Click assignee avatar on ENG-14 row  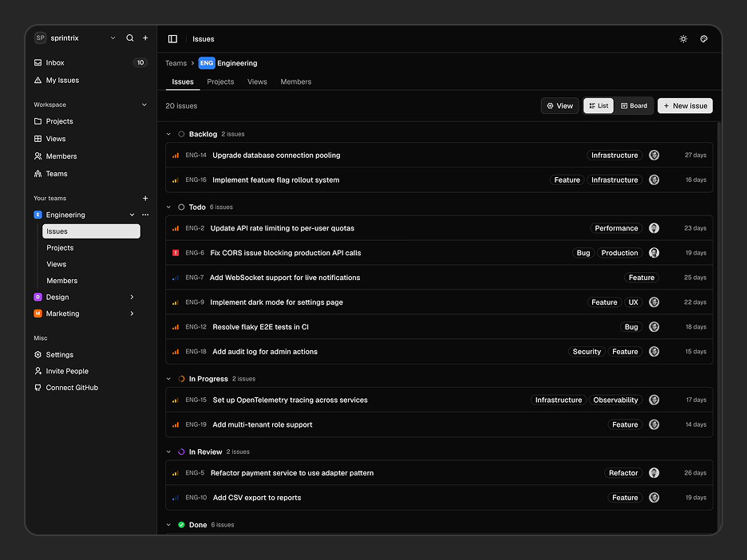(x=654, y=156)
